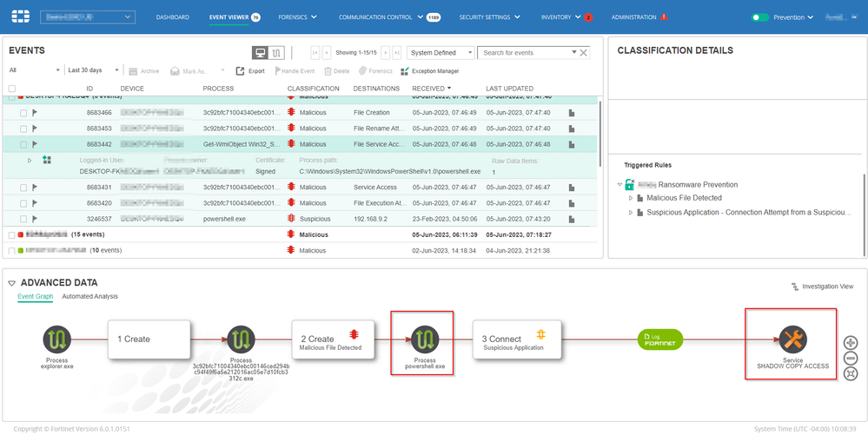Open the Communication Control menu
868x435 pixels.
click(x=381, y=17)
